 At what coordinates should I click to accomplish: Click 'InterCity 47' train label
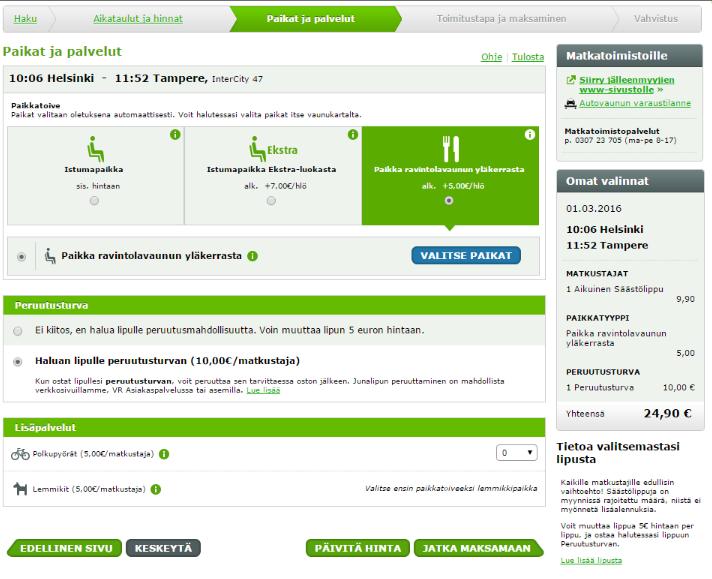coord(237,79)
